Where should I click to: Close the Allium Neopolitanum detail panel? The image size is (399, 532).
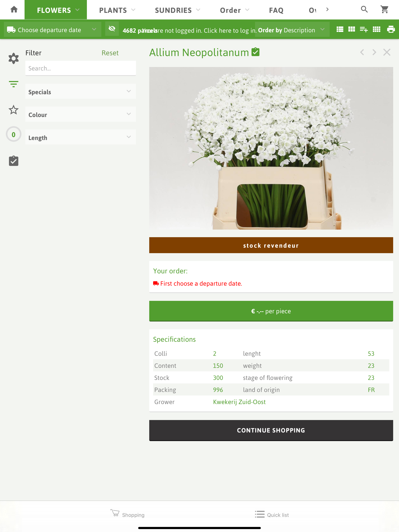(387, 52)
